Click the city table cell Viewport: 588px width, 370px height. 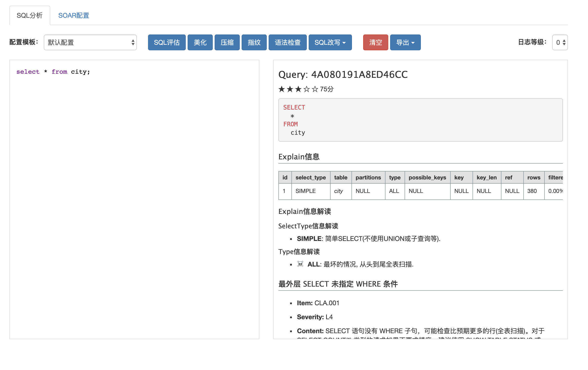pyautogui.click(x=338, y=191)
